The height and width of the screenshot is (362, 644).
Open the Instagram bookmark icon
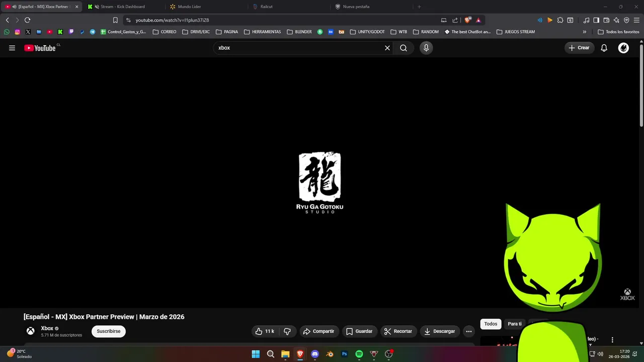17,32
